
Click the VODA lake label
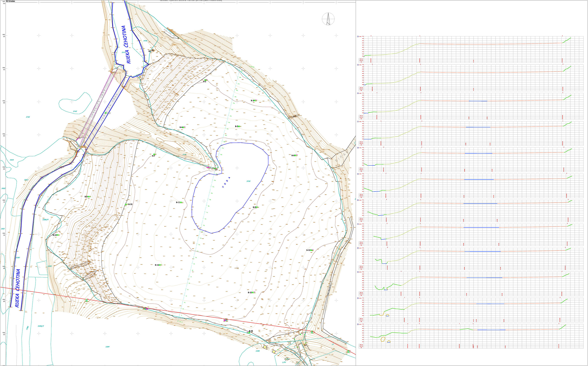coord(226,183)
